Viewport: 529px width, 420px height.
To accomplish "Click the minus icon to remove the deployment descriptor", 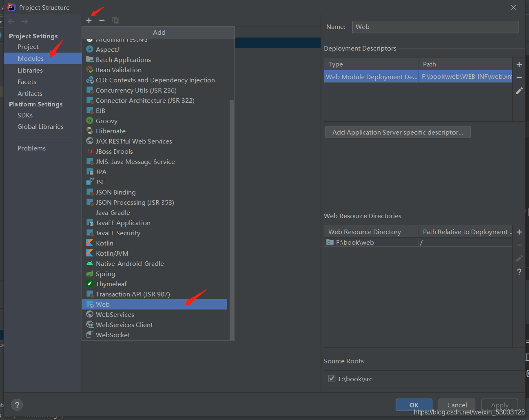I will tap(519, 77).
